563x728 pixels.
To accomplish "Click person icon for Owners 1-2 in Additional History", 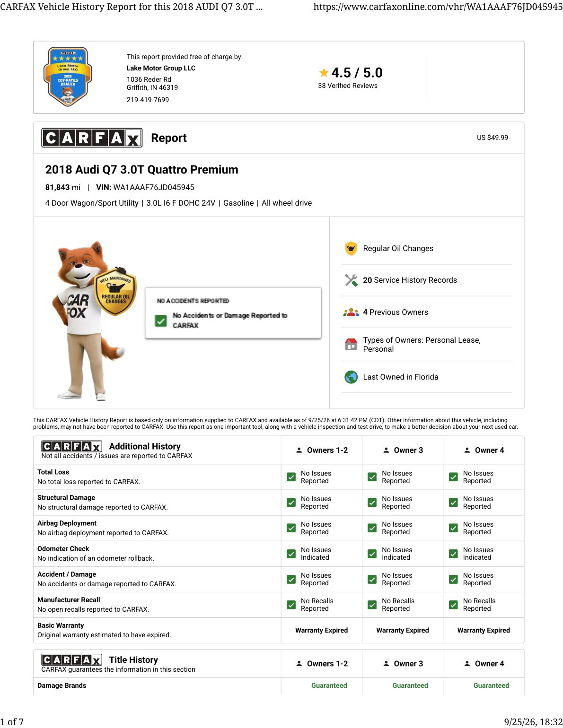I will pos(299,450).
